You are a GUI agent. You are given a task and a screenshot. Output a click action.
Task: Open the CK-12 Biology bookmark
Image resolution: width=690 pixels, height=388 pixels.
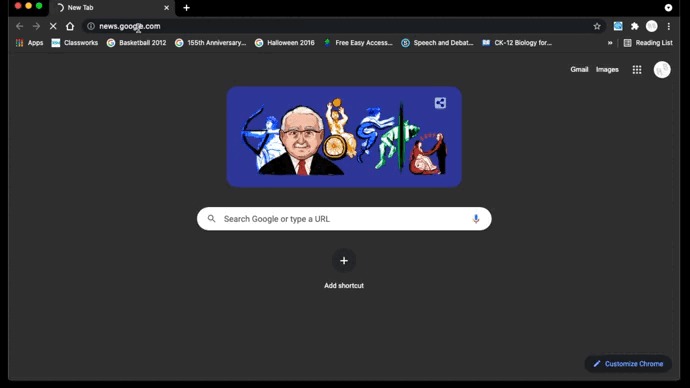(517, 43)
